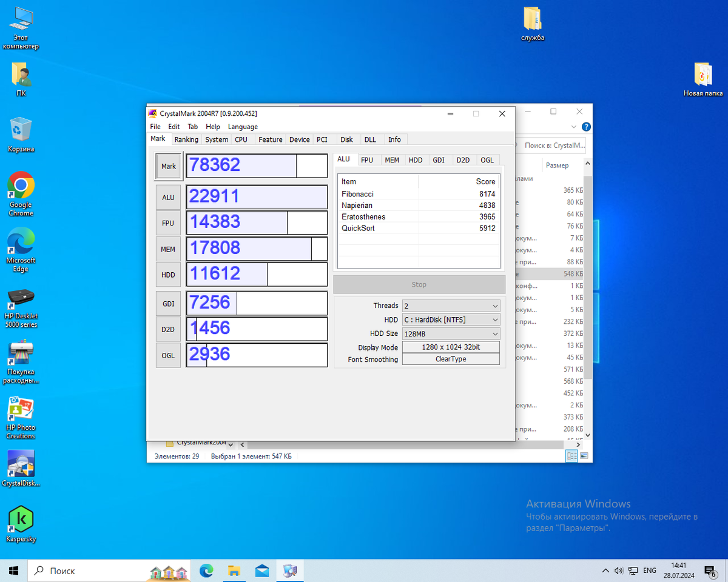Open the Новая папка desktop folder
Image resolution: width=728 pixels, height=582 pixels.
[703, 80]
